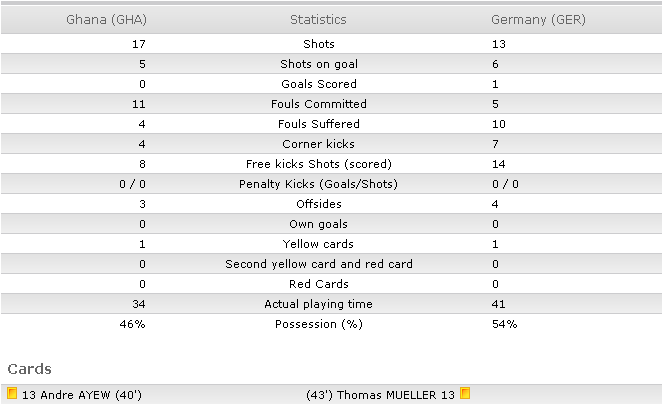Select the Shots on goal row label

319,64
